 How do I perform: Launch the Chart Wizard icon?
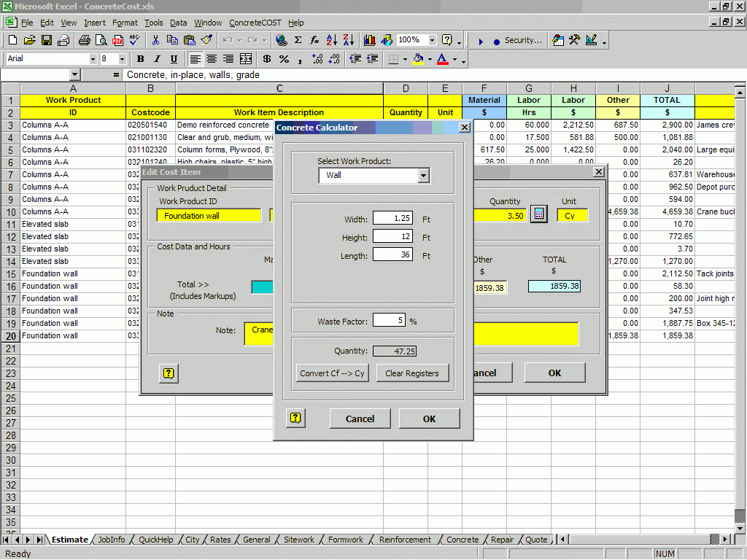[368, 42]
